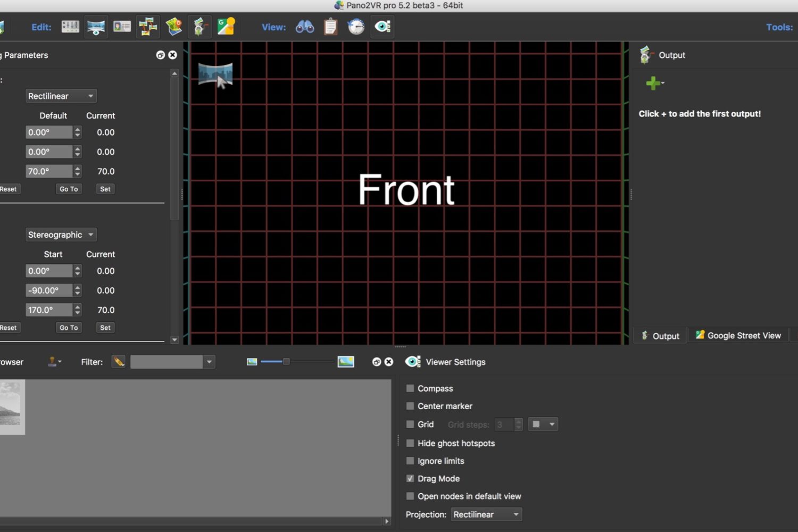Click the green plus to add output

click(x=653, y=83)
